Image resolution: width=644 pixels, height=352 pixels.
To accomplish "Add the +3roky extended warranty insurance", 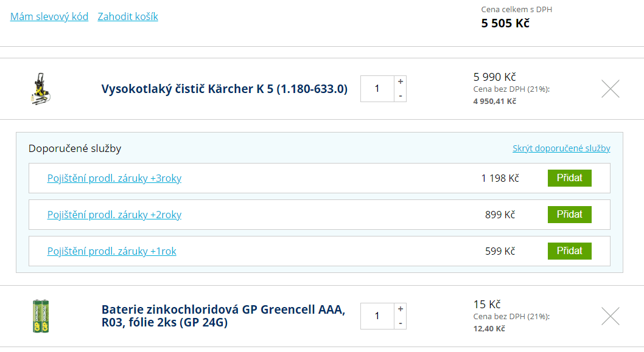I will point(569,178).
